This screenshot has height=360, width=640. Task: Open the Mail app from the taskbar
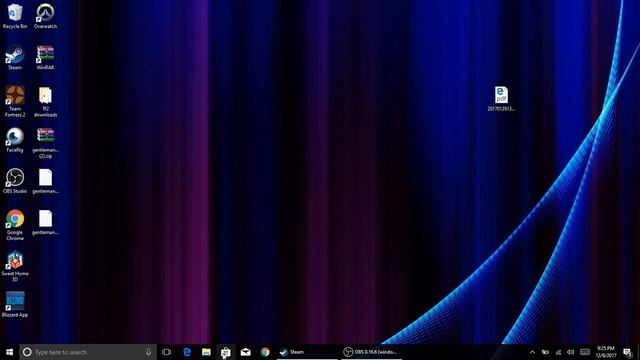click(x=245, y=352)
